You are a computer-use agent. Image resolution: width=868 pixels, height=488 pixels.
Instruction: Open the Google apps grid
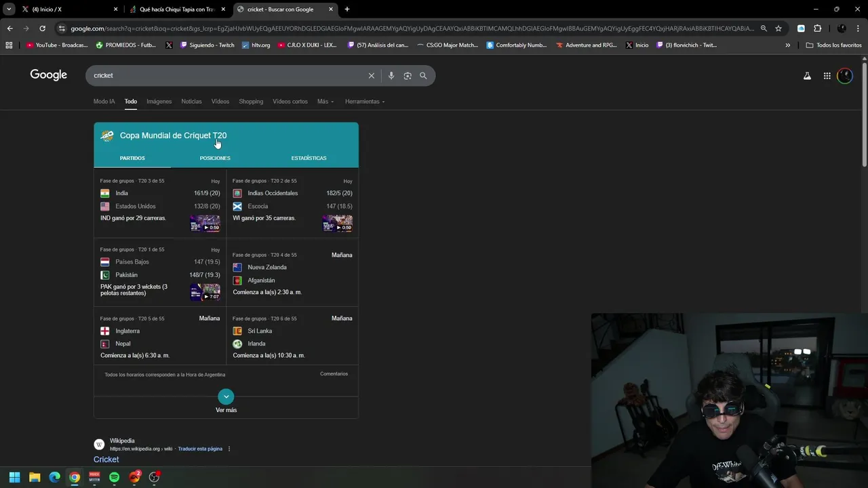[827, 76]
